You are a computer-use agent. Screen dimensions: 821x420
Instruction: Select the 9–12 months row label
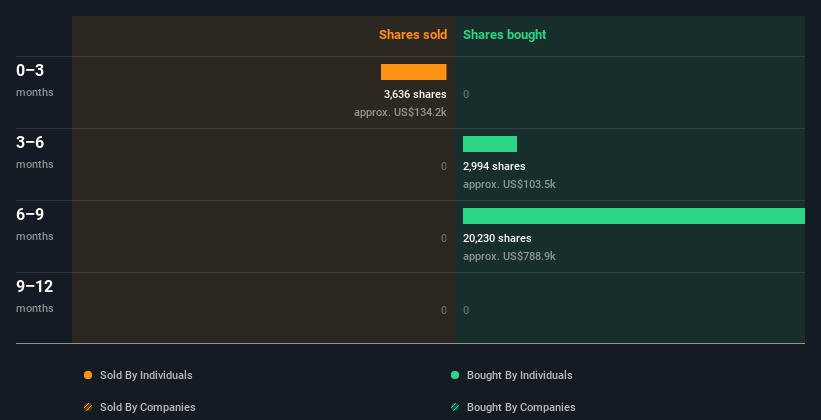(x=35, y=296)
